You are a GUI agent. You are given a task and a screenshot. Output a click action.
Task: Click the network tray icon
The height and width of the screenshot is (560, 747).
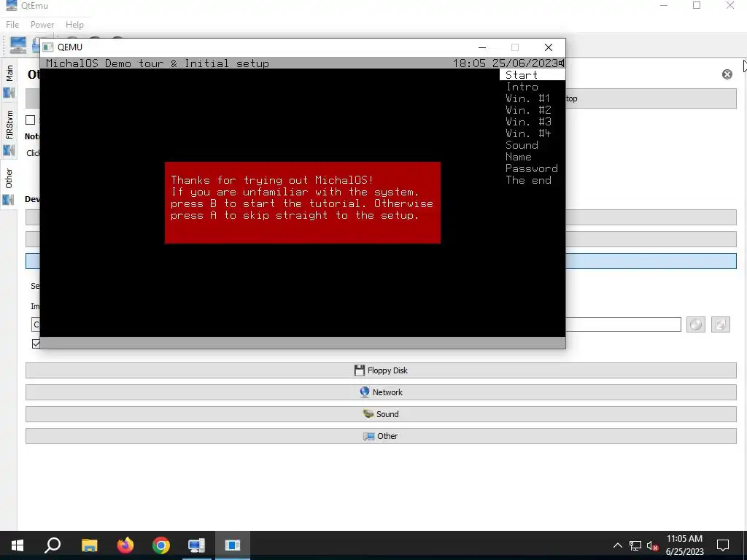(635, 545)
